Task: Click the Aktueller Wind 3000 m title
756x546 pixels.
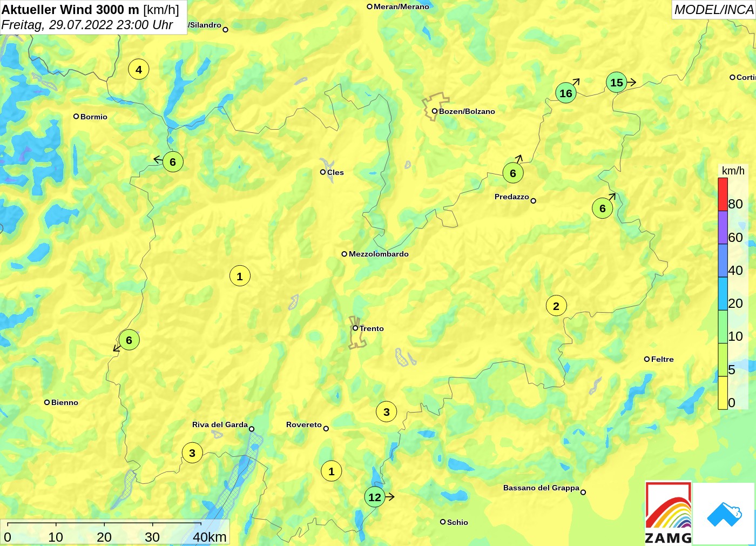Action: point(70,9)
